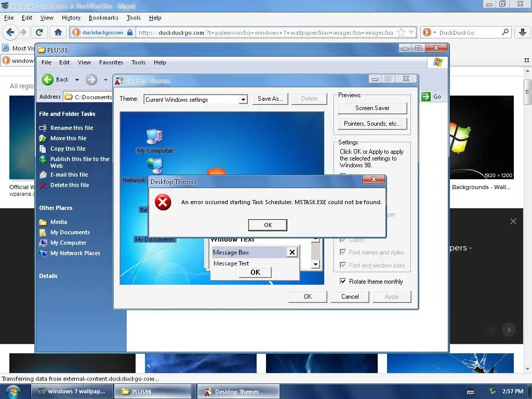
Task: Close the dark image detail panel
Action: (x=513, y=221)
